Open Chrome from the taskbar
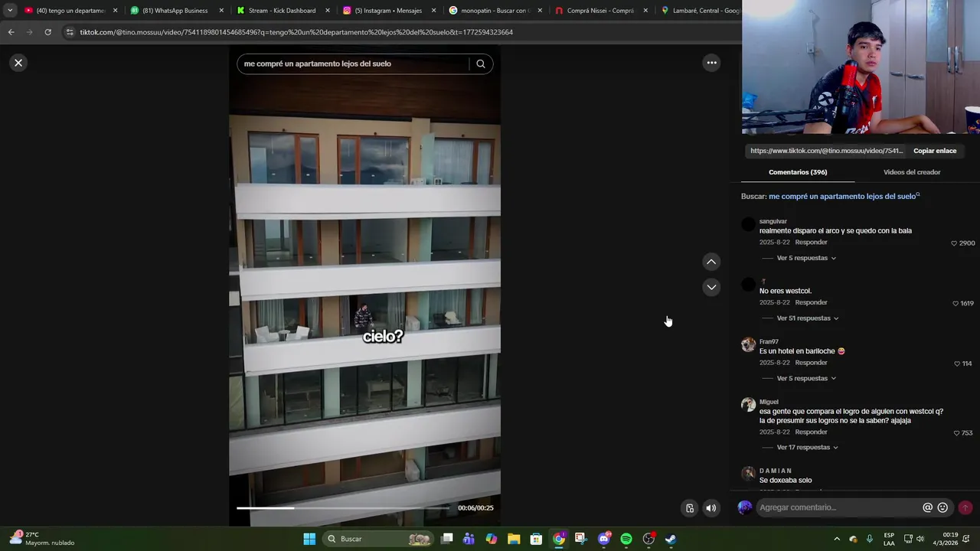Viewport: 980px width, 551px height. coord(559,539)
